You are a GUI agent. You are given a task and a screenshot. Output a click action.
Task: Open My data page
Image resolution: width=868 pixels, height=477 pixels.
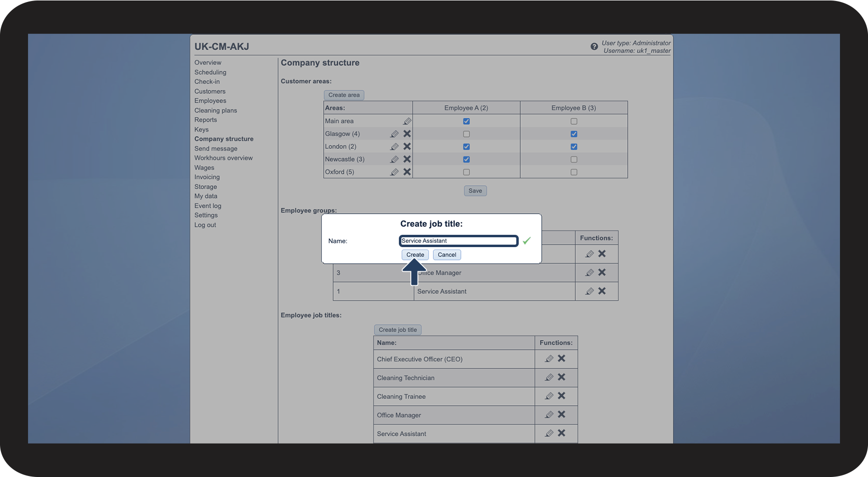click(206, 196)
